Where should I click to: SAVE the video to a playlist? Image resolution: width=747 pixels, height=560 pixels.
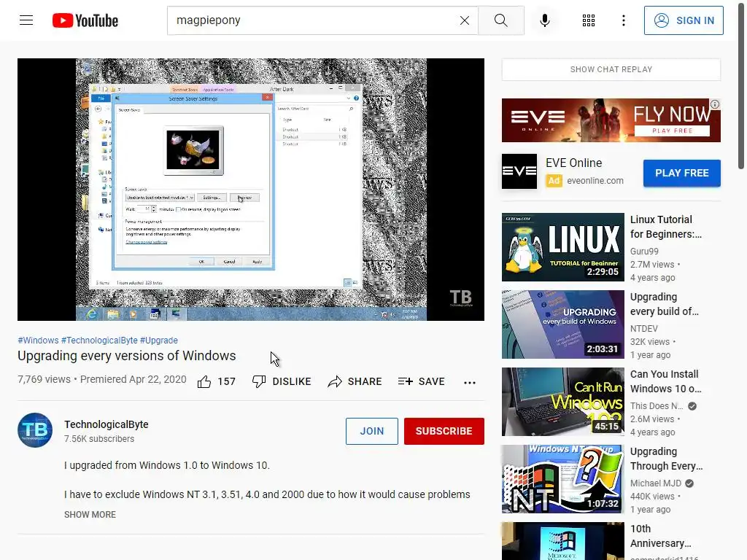[421, 381]
